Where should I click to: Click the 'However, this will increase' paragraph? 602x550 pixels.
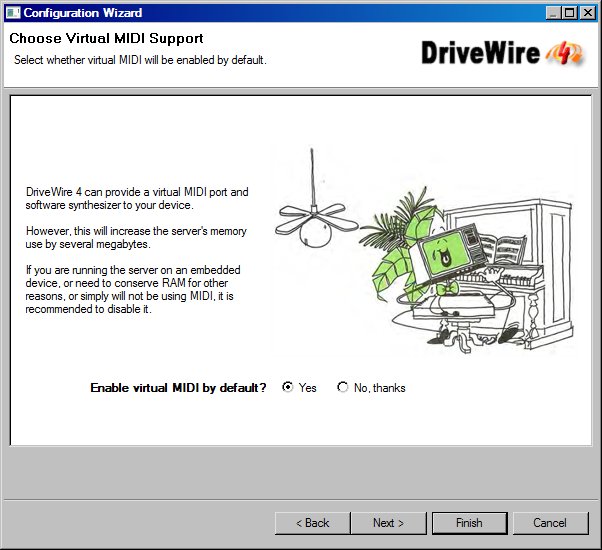point(136,238)
